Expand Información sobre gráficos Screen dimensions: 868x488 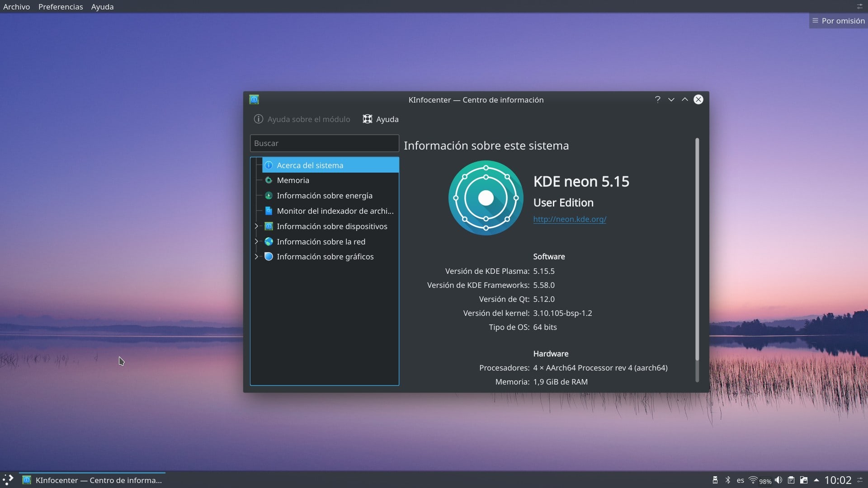coord(257,256)
